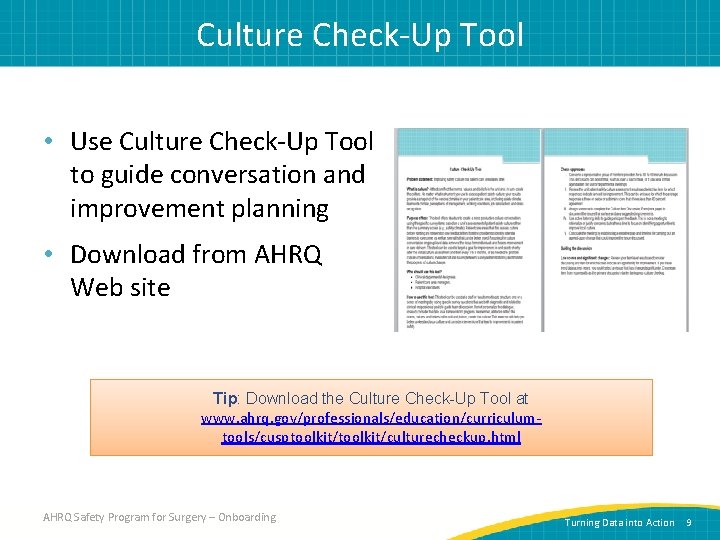Click the slide number 9

tap(689, 523)
